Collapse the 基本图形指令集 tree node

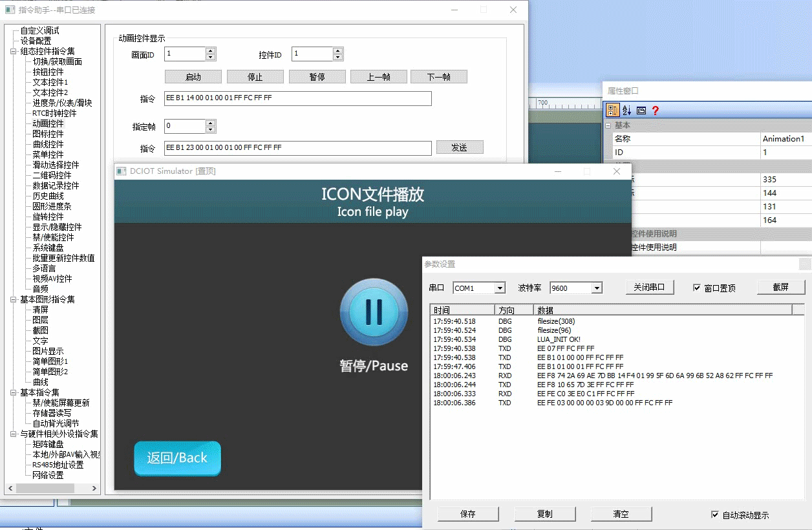(x=14, y=299)
